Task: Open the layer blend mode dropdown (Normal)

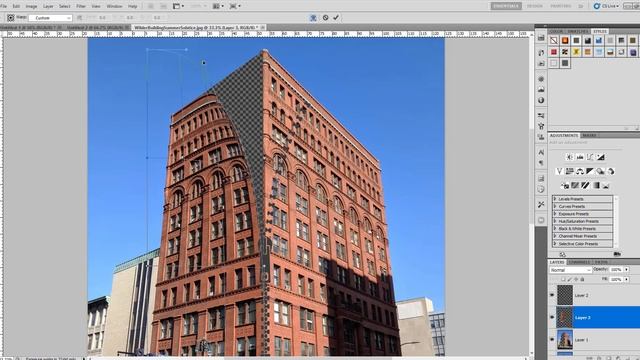Action: click(x=570, y=270)
